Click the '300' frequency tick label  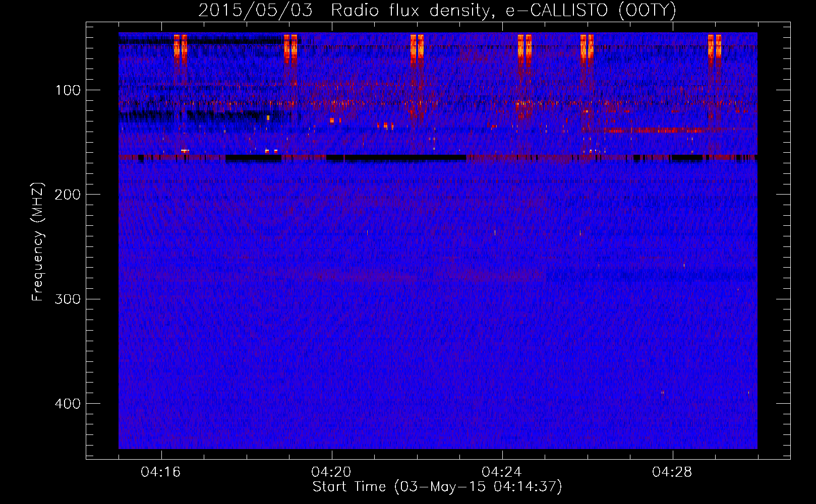[x=68, y=299]
